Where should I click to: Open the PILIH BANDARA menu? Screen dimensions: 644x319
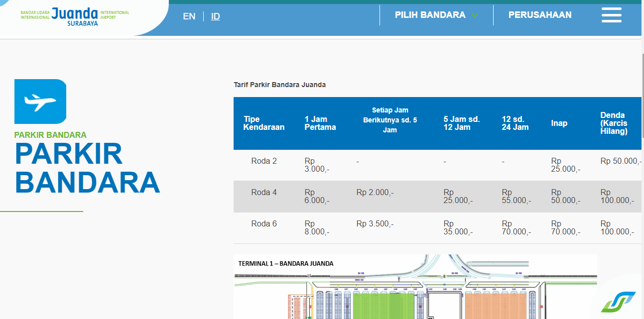click(x=430, y=15)
